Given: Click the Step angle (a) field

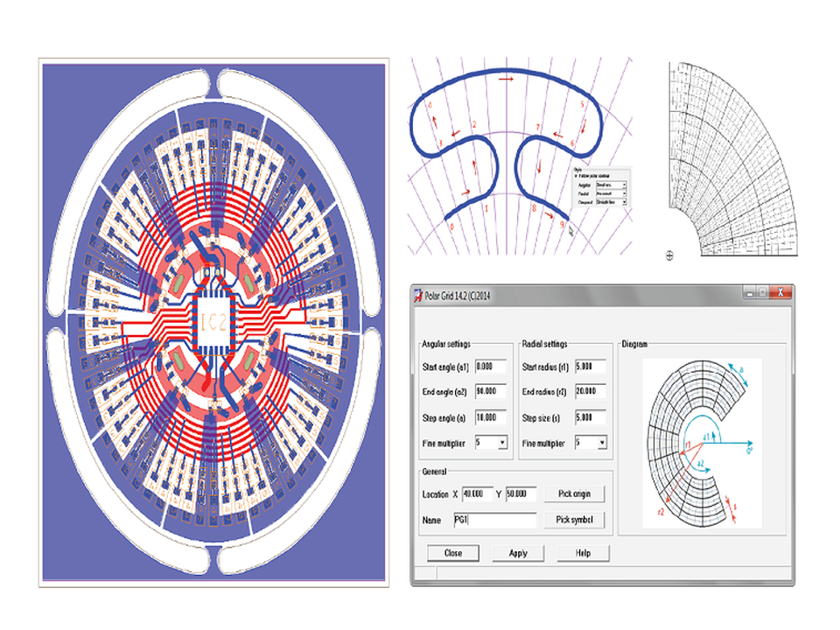Looking at the screenshot, I should [x=491, y=417].
